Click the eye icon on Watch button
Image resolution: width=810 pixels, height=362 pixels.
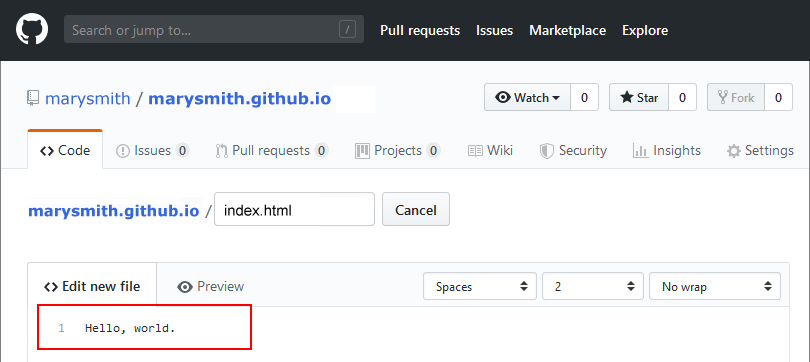click(502, 97)
